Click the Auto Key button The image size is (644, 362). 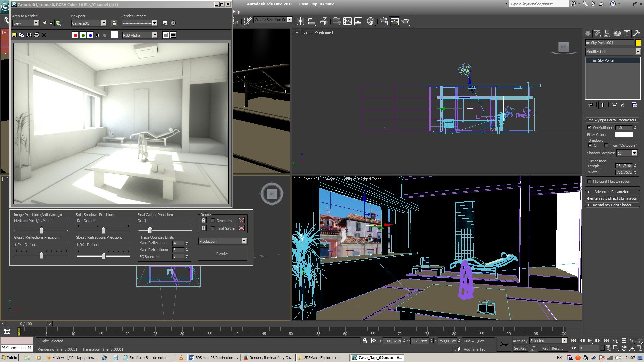point(520,341)
